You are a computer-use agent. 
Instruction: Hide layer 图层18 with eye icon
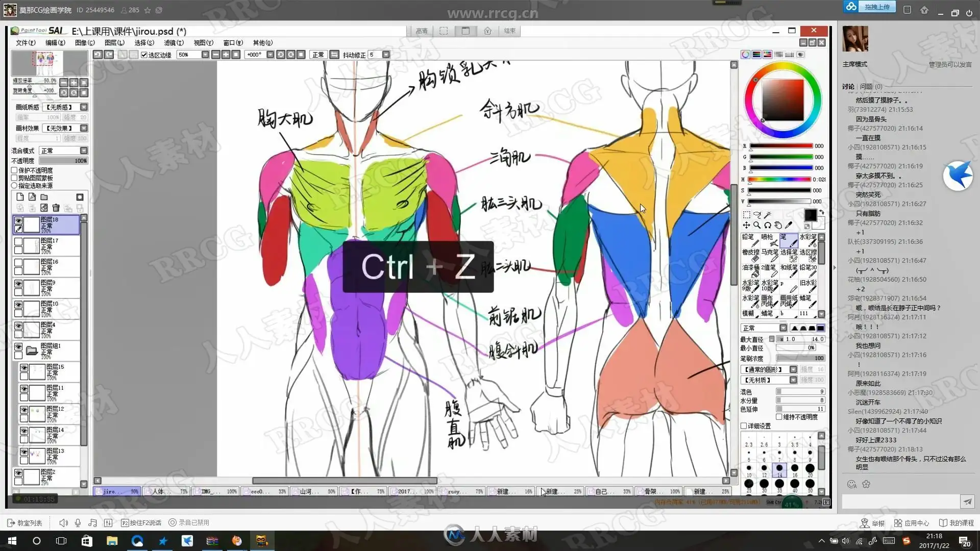(18, 220)
